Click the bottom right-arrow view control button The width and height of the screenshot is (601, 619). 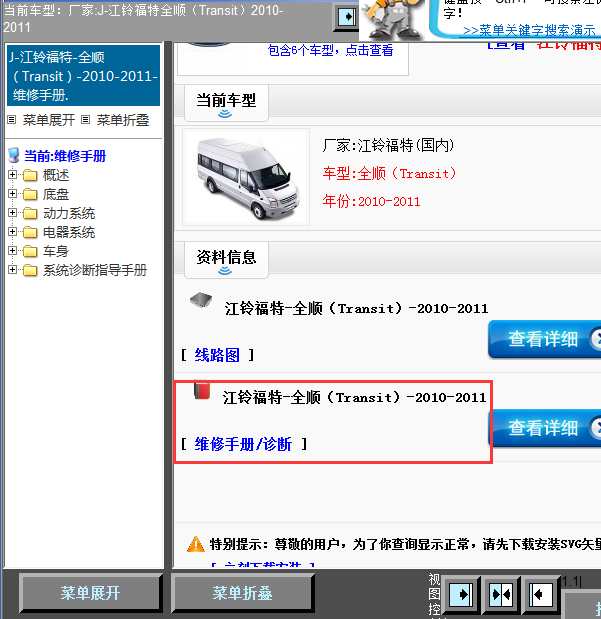point(460,595)
